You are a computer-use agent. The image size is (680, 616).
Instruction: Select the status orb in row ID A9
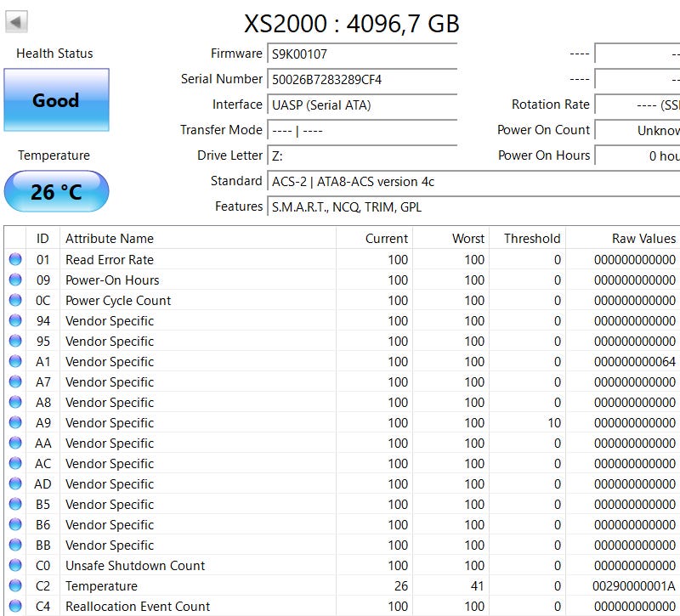[x=15, y=422]
